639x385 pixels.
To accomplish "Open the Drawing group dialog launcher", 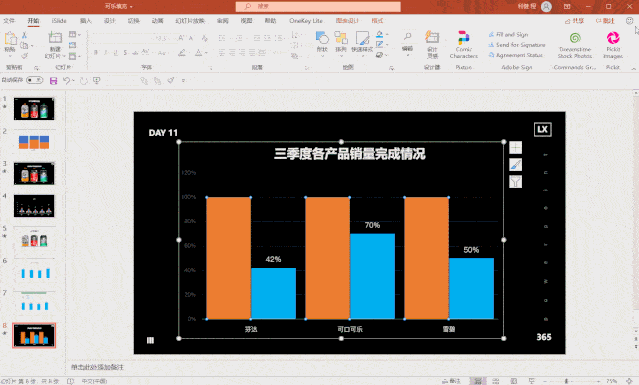I will point(391,68).
